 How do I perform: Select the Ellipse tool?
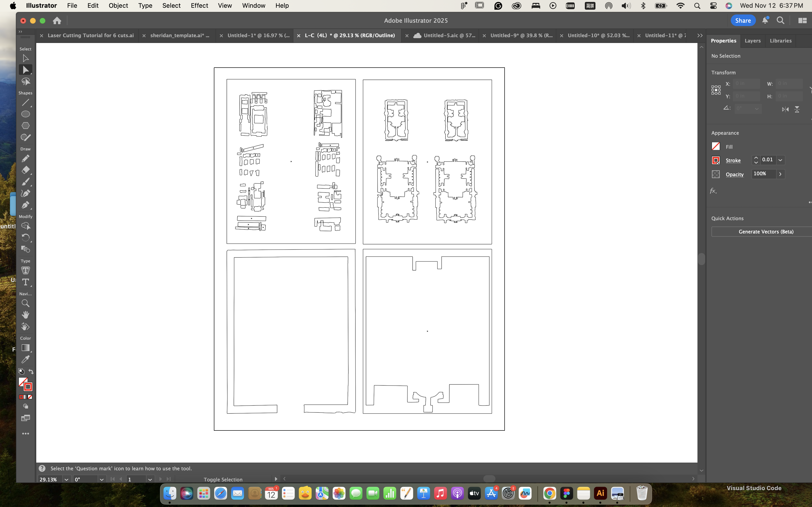click(x=26, y=114)
